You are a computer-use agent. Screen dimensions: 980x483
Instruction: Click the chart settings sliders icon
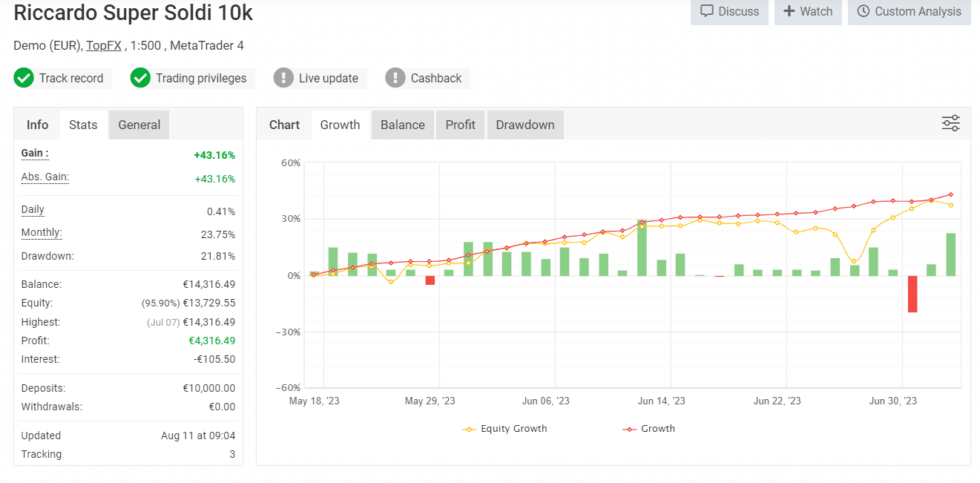point(950,124)
